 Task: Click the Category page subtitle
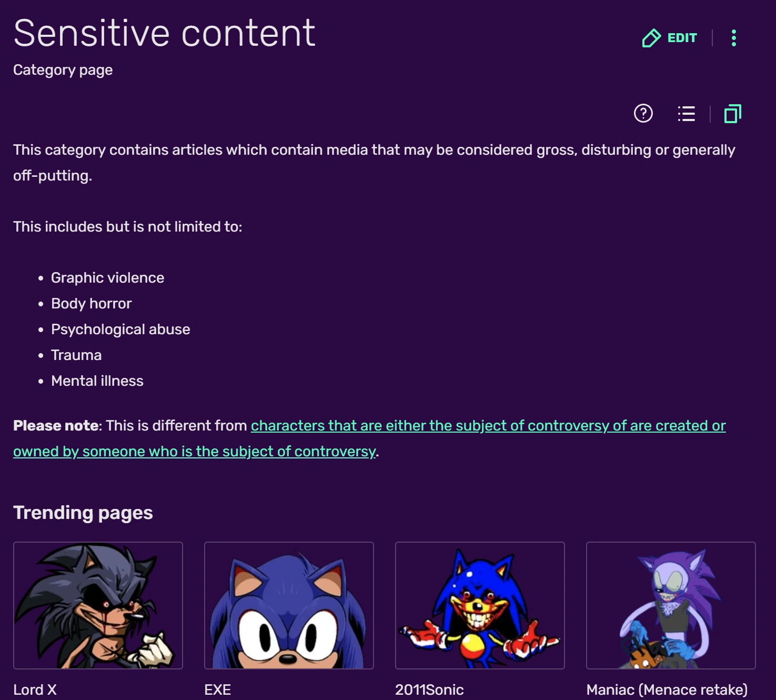pos(63,70)
